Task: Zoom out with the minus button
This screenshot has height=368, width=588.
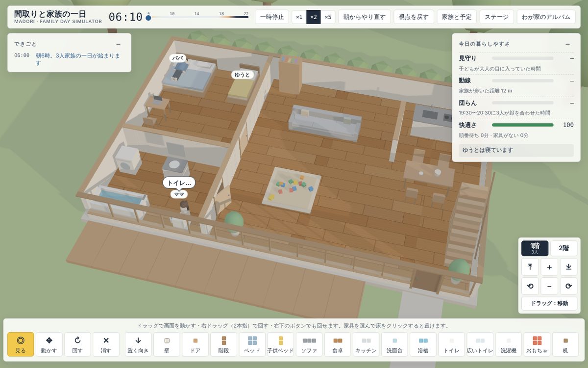Action: click(549, 286)
